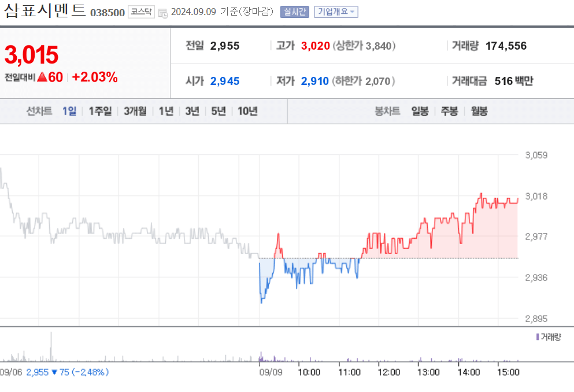Switch to the 주봉 candle chart
This screenshot has height=392, width=574.
[x=450, y=111]
